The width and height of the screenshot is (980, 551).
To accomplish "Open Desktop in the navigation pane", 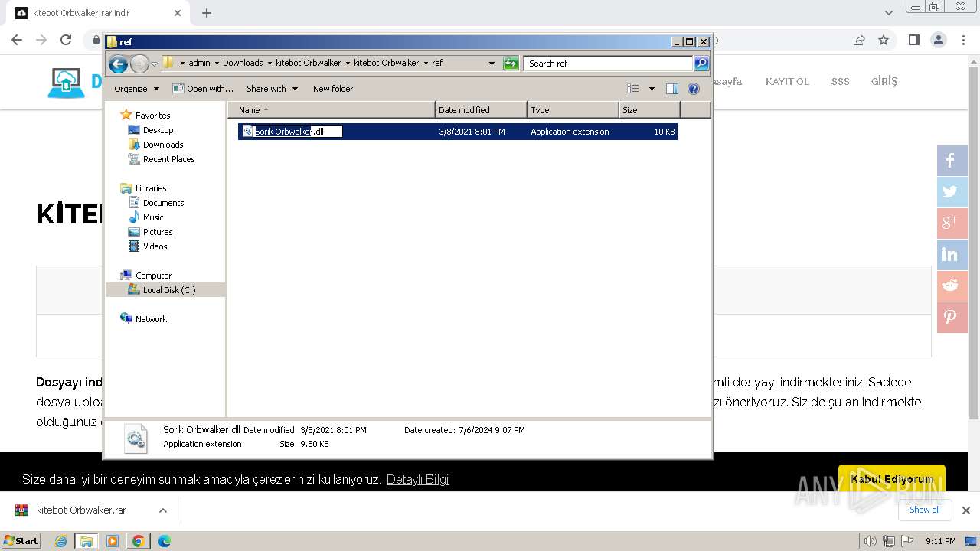I will 158,130.
